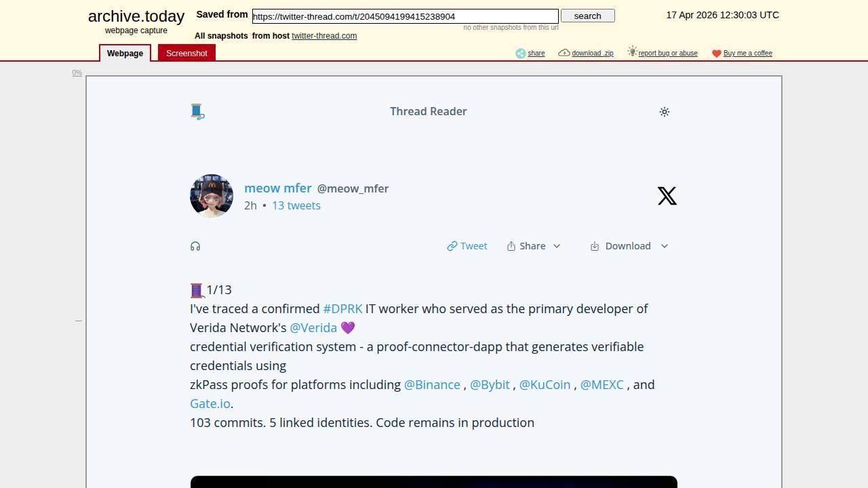The image size is (868, 488).
Task: Switch to the Webpage tab
Action: click(x=125, y=53)
